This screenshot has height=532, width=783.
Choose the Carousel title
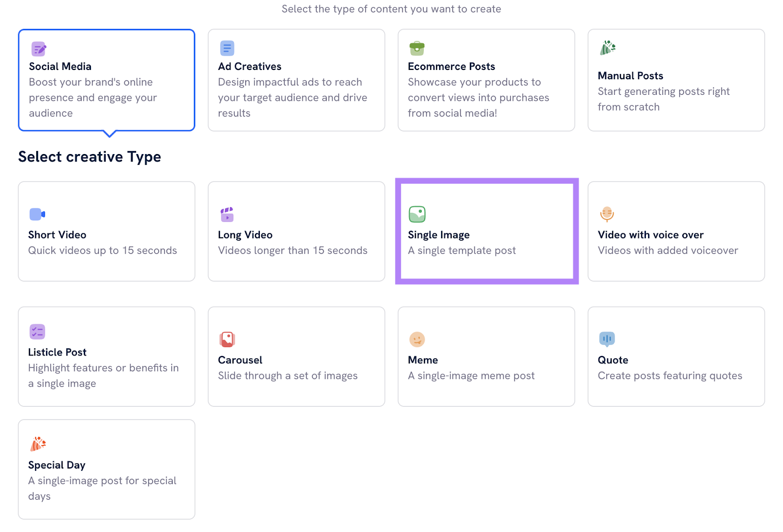240,360
